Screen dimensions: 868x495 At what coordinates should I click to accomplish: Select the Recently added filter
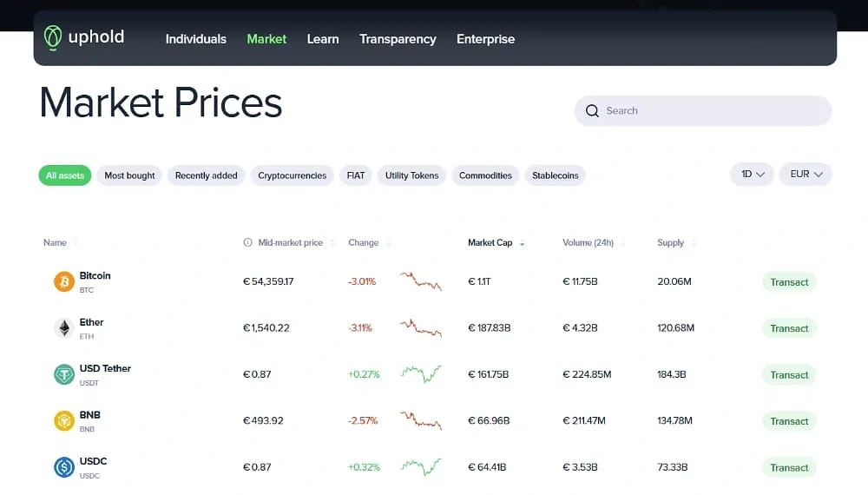point(206,175)
